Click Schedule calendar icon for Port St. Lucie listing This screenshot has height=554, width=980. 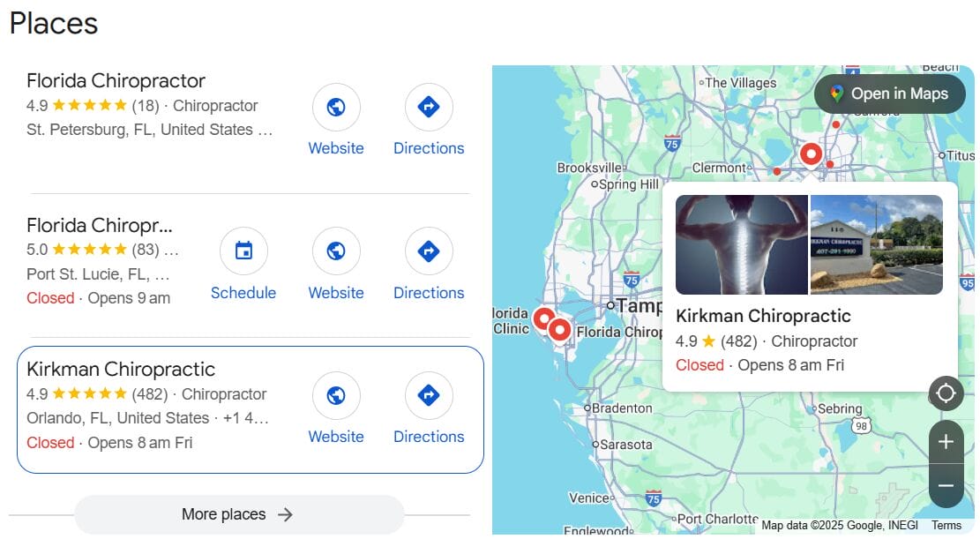tap(243, 251)
